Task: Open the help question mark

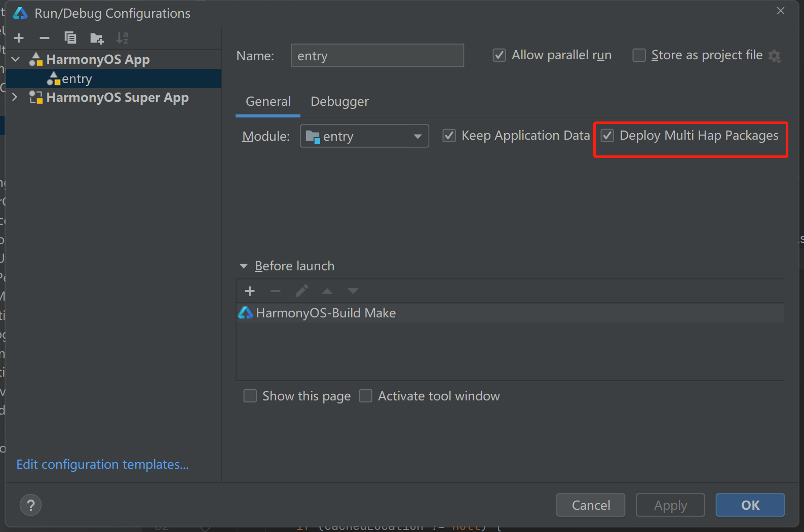Action: click(x=30, y=505)
